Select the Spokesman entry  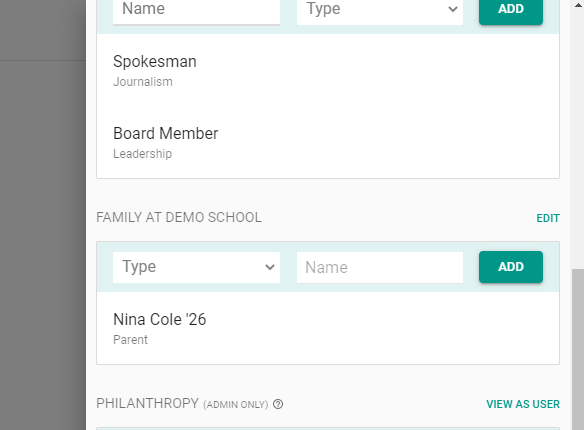coord(328,71)
